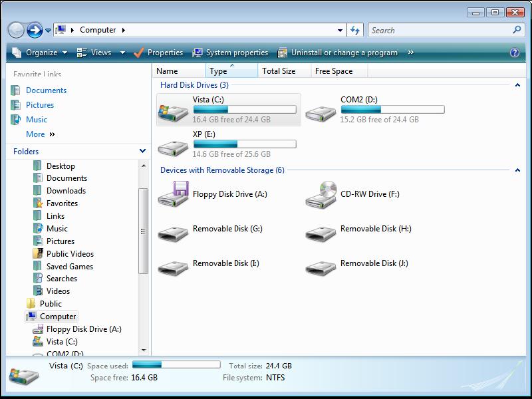Open the recent pages dropdown arrow
Viewport: 532px width, 399px height.
[x=48, y=31]
